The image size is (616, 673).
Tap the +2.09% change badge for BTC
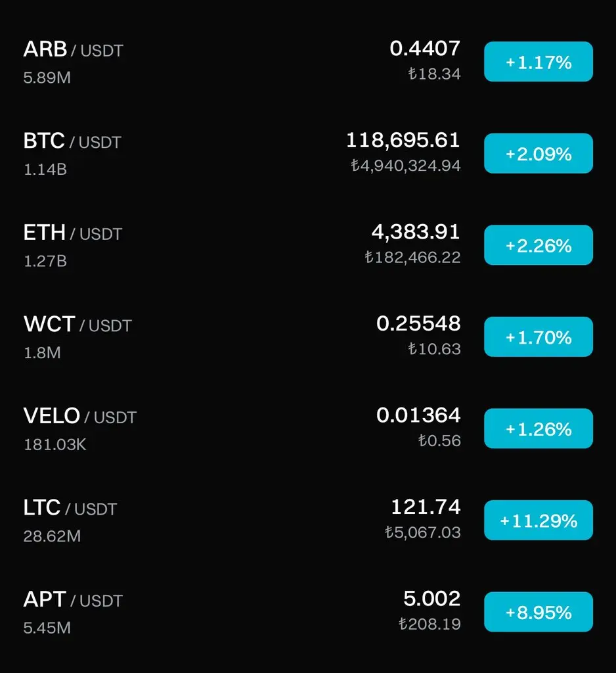(539, 153)
